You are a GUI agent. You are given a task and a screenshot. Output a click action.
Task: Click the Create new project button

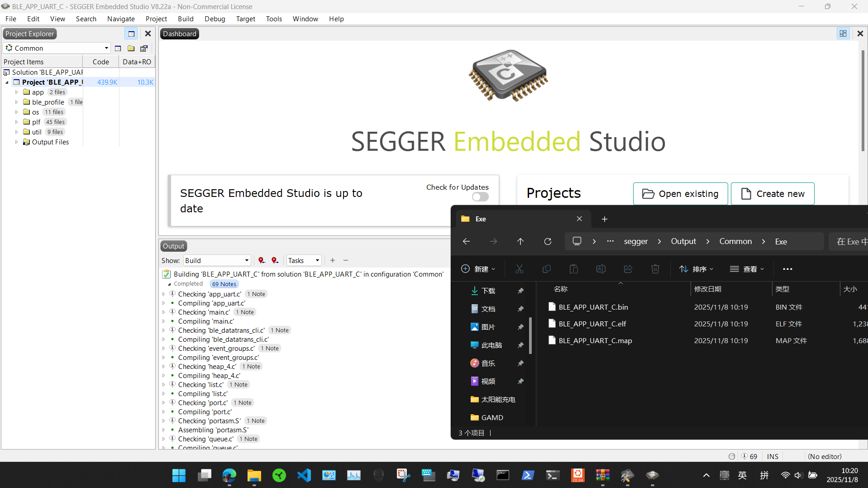click(x=773, y=194)
